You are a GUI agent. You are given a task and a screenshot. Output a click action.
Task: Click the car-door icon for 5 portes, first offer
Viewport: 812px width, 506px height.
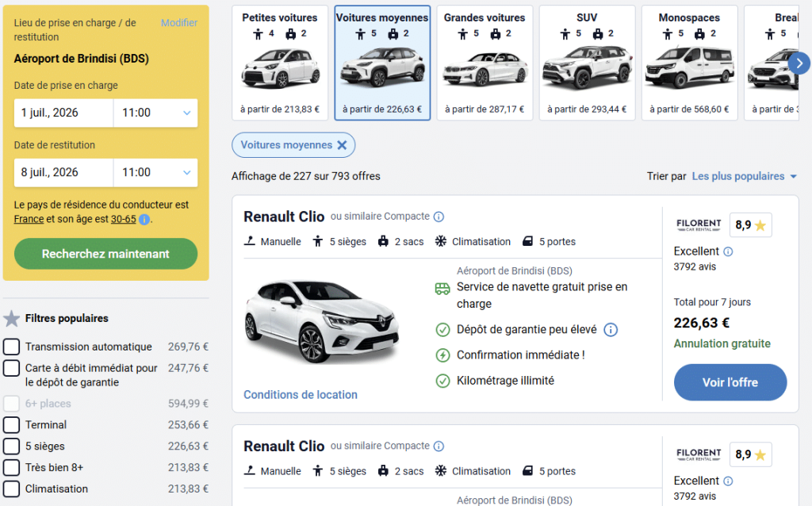tap(527, 241)
